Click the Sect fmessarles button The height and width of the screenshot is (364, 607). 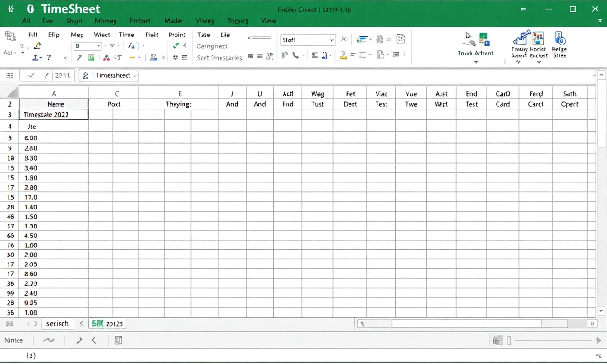tap(219, 58)
